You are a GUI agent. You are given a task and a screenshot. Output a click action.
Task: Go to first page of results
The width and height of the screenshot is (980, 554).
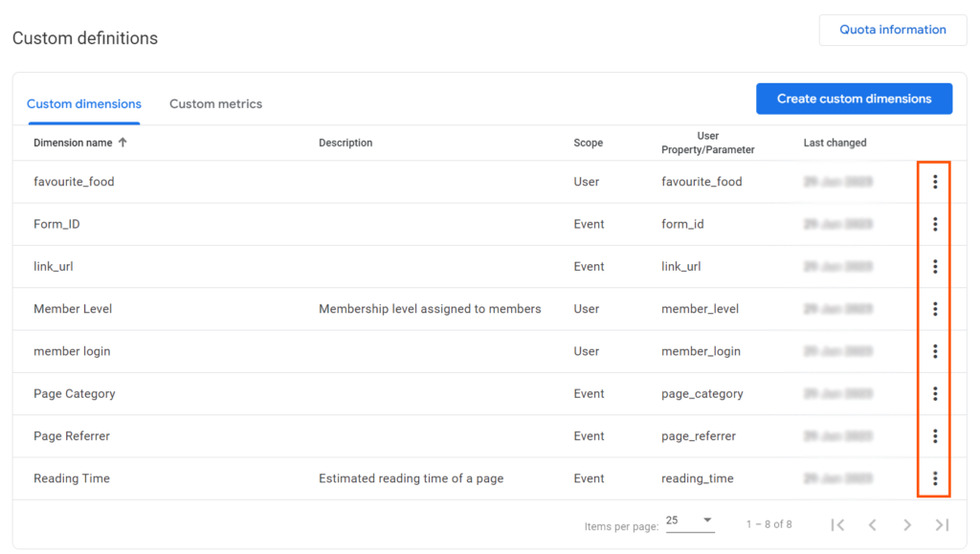click(x=838, y=525)
